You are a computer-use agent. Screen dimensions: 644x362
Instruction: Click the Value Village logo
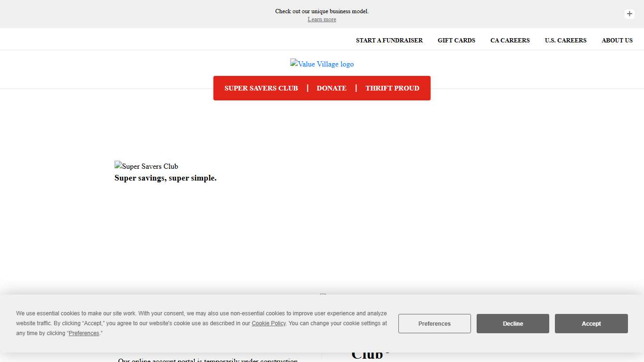pyautogui.click(x=322, y=64)
